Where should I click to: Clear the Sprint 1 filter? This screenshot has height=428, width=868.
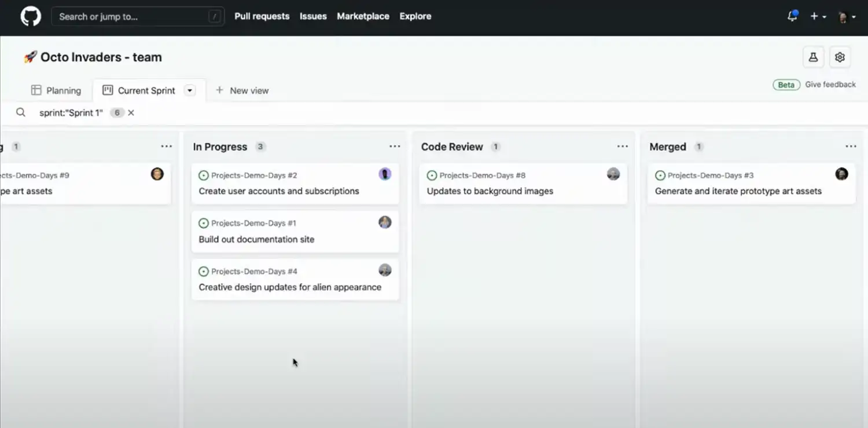(131, 113)
